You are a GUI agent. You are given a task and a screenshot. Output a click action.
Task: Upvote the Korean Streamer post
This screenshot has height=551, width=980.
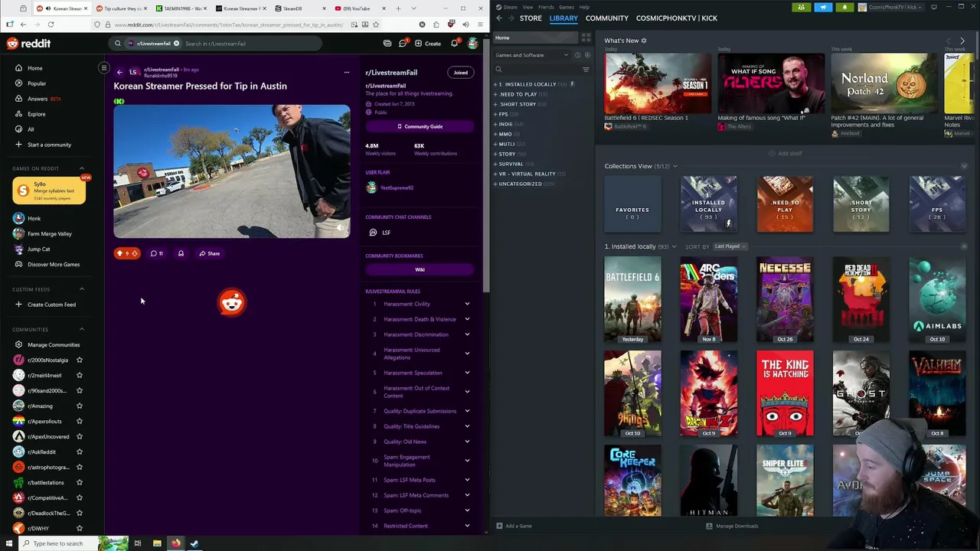click(x=119, y=253)
